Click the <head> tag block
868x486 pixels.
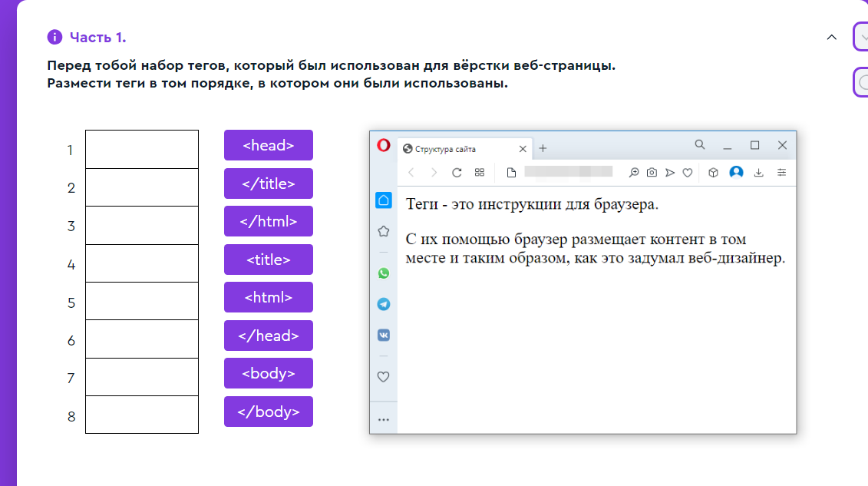[269, 145]
